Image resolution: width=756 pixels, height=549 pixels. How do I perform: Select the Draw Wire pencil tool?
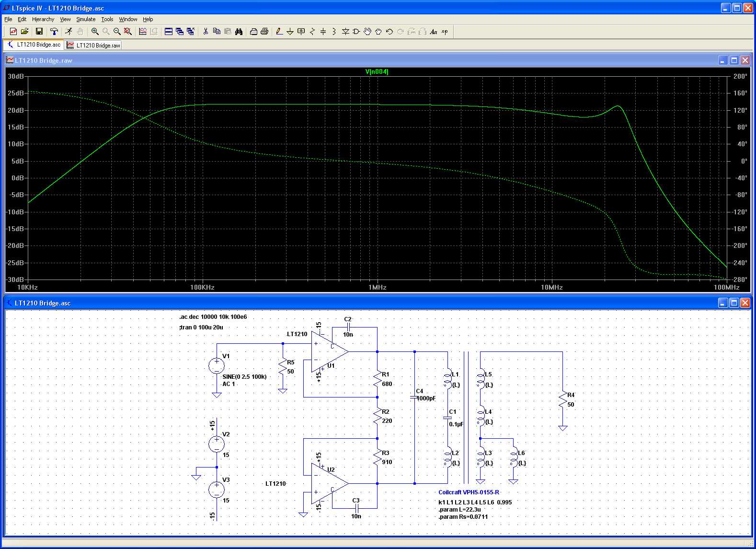click(x=279, y=32)
